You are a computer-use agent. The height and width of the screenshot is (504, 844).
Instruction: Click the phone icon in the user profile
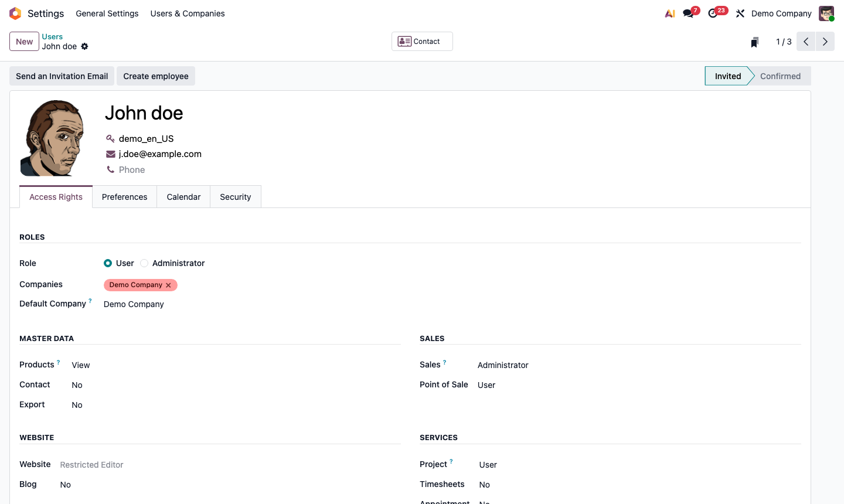click(110, 169)
